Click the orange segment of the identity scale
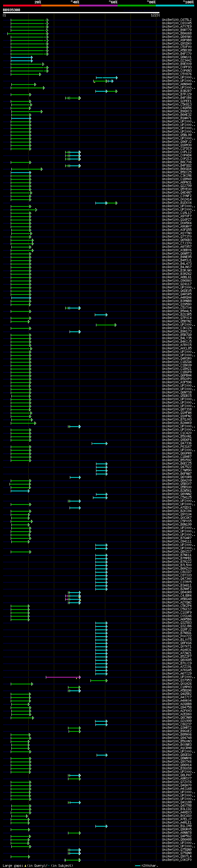 click(60, 6)
